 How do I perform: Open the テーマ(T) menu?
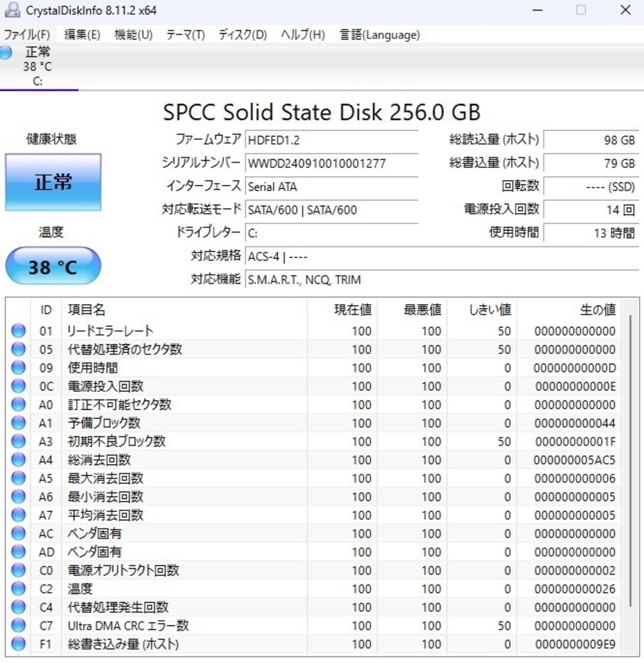[x=186, y=35]
